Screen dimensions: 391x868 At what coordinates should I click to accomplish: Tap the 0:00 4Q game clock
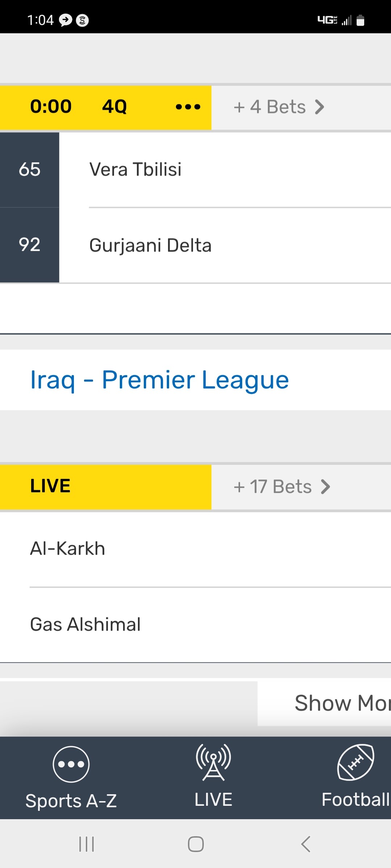click(78, 107)
